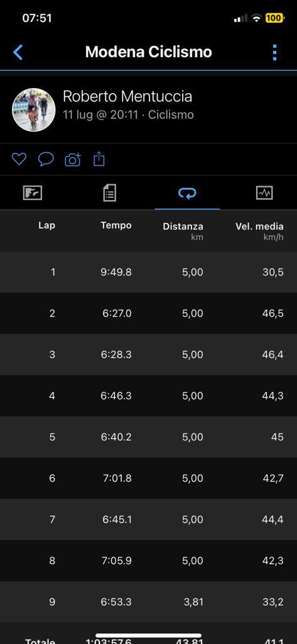Open Roberto Mentuccia's profile picture
The image size is (297, 644).
[x=34, y=109]
